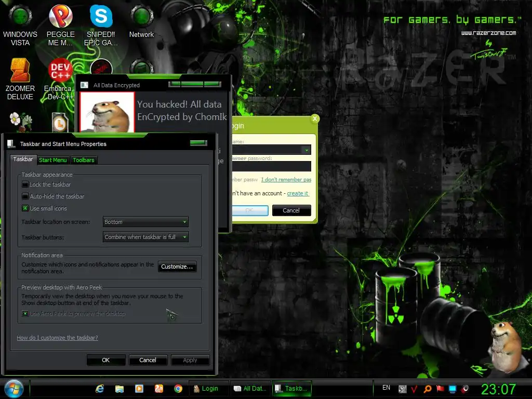Open the Skype SNIPED!! desktop icon
532x399 pixels.
[101, 25]
